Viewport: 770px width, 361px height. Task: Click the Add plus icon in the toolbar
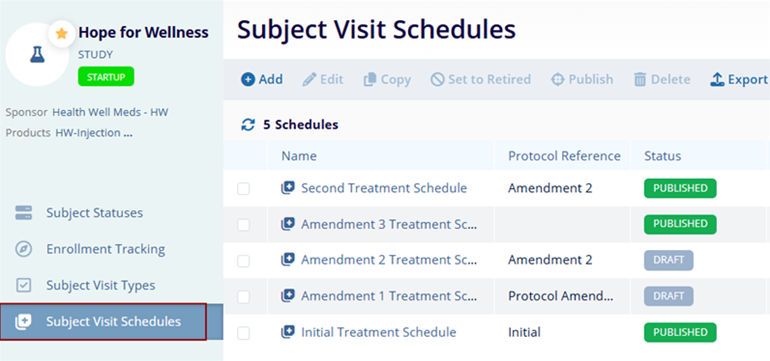(x=248, y=80)
